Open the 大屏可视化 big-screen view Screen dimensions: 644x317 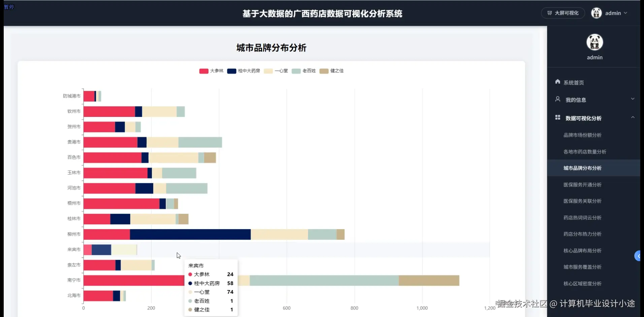[563, 13]
